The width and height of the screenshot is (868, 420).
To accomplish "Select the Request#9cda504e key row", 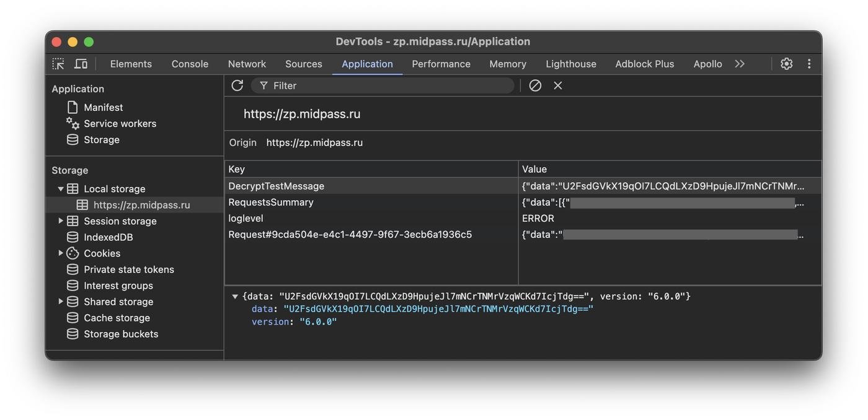I will pos(371,234).
